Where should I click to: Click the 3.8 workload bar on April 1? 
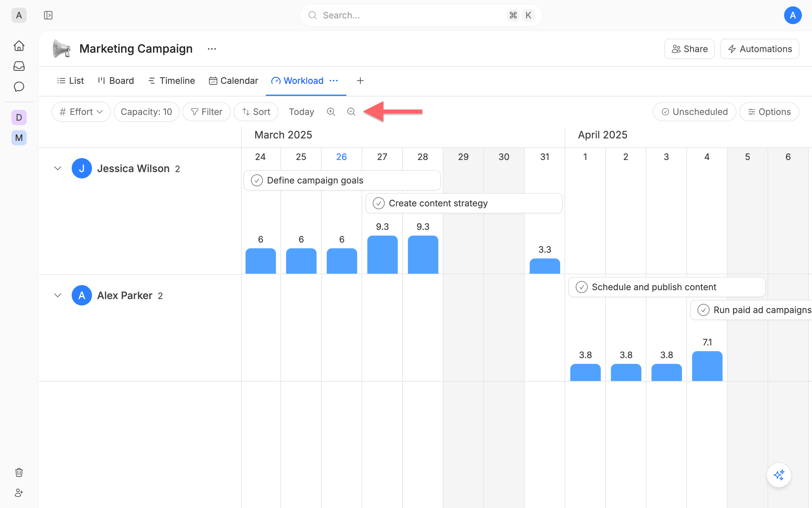585,372
